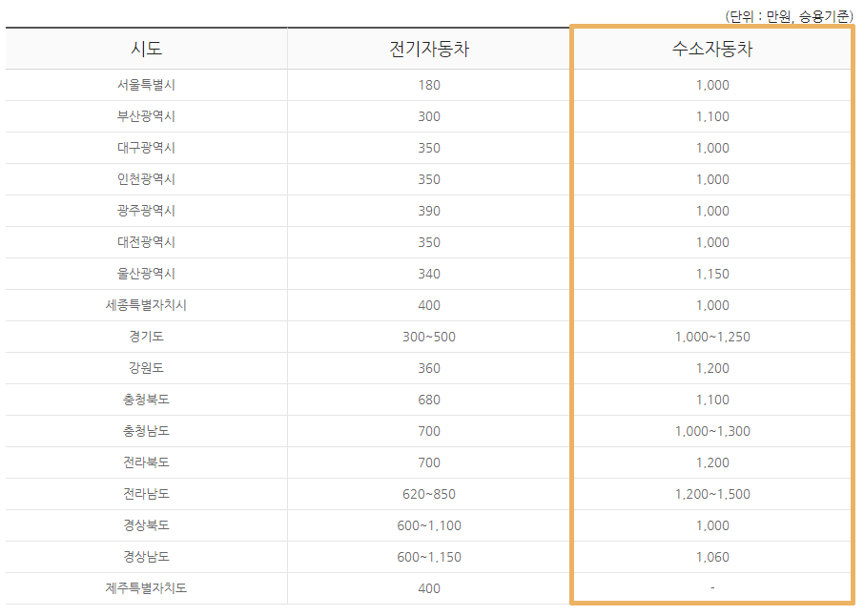Viewport: 864px width, 616px height.
Task: Click the 단위 : 만원, 승용기준 note
Action: point(790,13)
